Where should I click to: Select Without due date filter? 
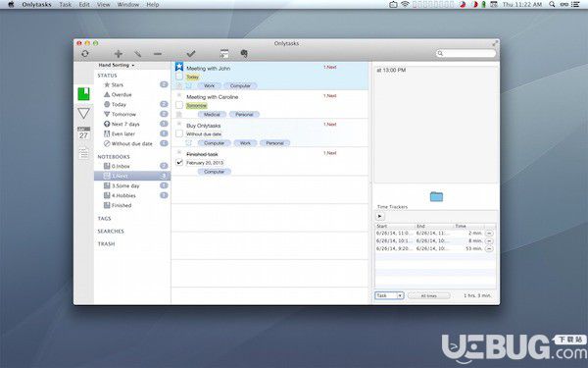(x=131, y=143)
